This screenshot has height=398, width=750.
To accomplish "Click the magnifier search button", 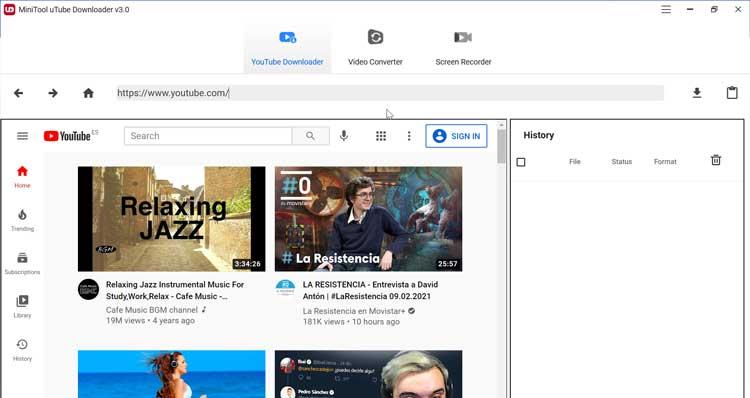I will [310, 136].
